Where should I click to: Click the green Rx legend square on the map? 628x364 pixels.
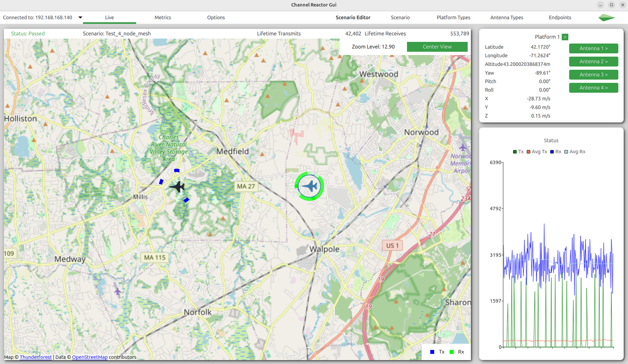(452, 352)
